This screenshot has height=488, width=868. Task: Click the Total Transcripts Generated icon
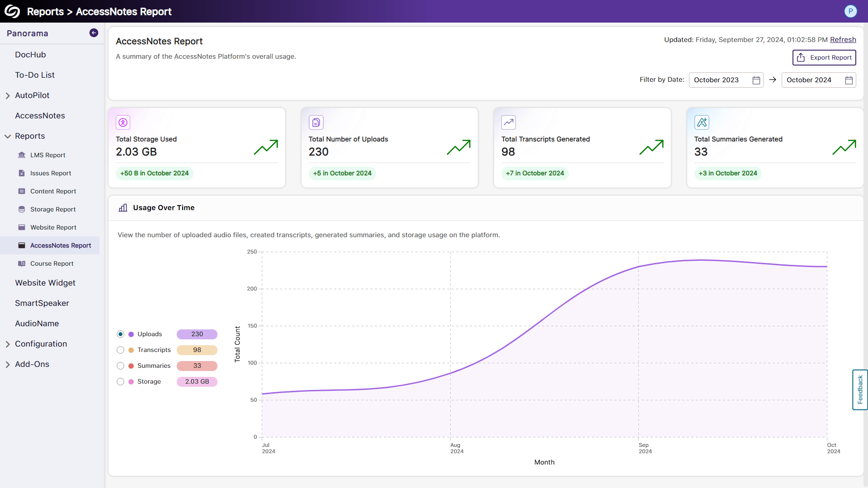pyautogui.click(x=509, y=122)
